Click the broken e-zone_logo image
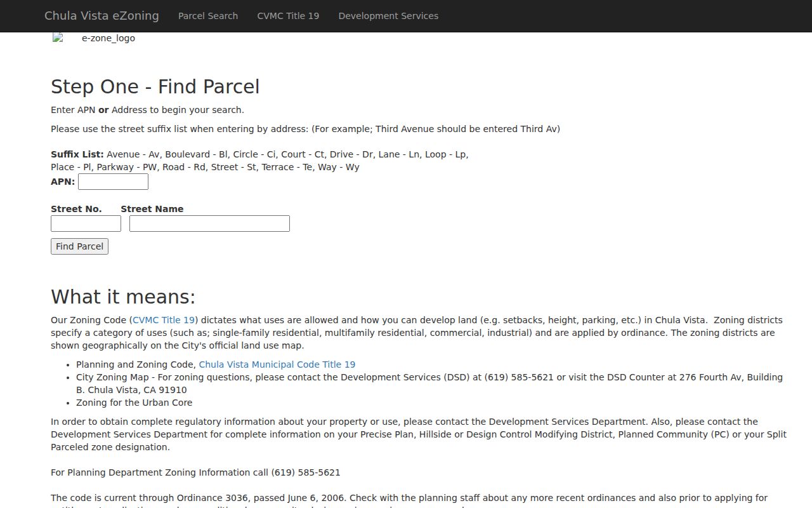Image resolution: width=812 pixels, height=508 pixels. [x=93, y=38]
